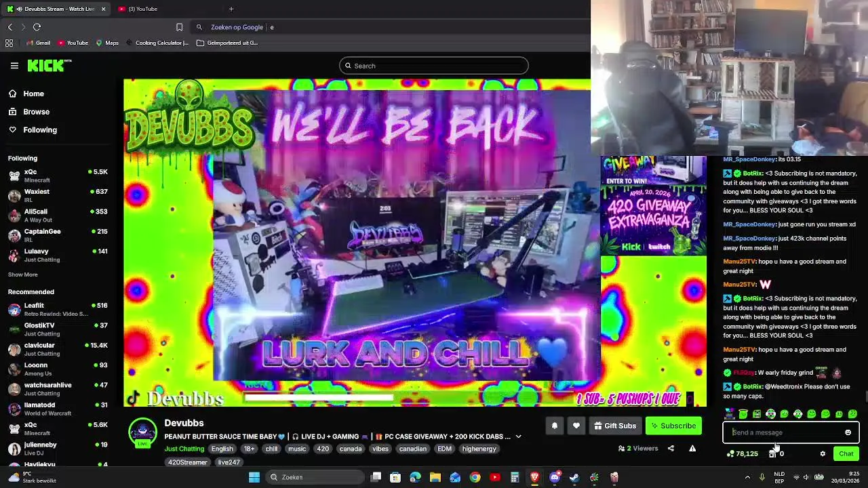The width and height of the screenshot is (868, 488).
Task: Click the Gift Subs button
Action: [x=614, y=426]
